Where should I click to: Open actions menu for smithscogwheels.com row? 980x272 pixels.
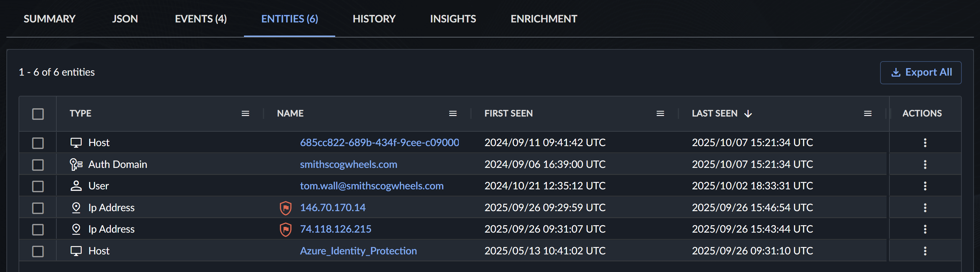(925, 165)
